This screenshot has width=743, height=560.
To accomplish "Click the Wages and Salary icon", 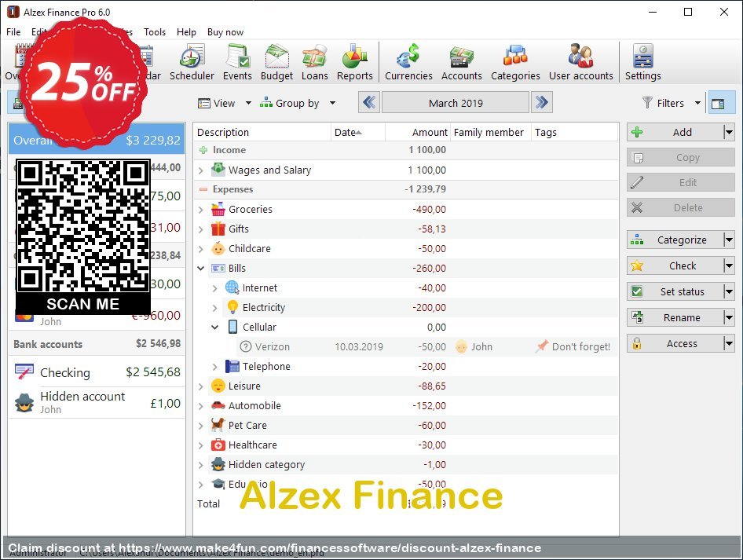I will (x=218, y=169).
